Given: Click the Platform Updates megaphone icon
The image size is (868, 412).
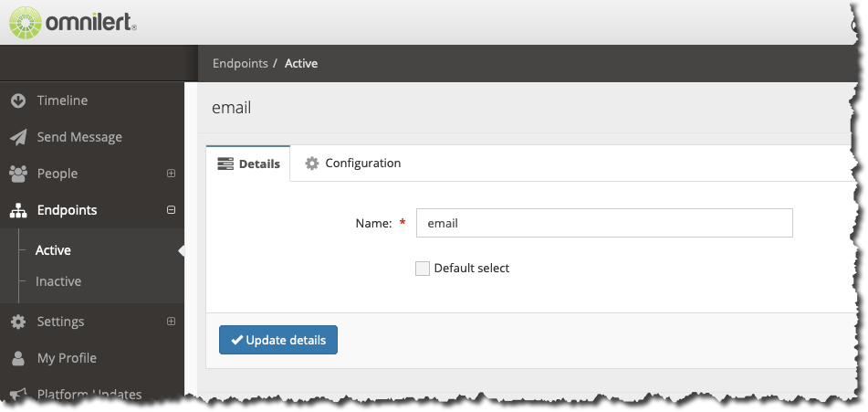Looking at the screenshot, I should click(x=17, y=395).
